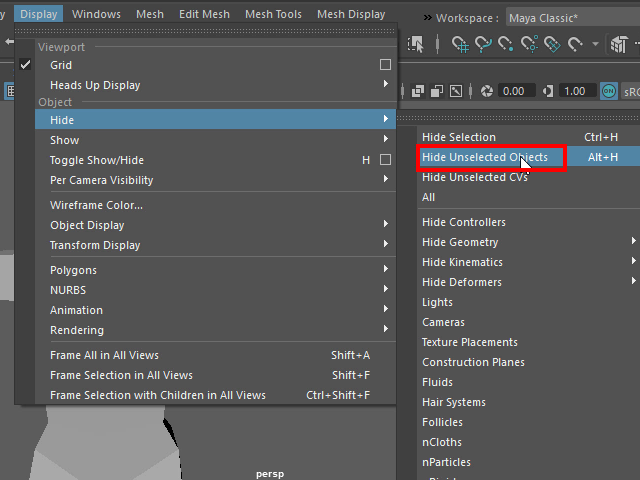Viewport: 640px width, 480px height.
Task: Toggle Snap to view planes icon
Action: pyautogui.click(x=553, y=44)
